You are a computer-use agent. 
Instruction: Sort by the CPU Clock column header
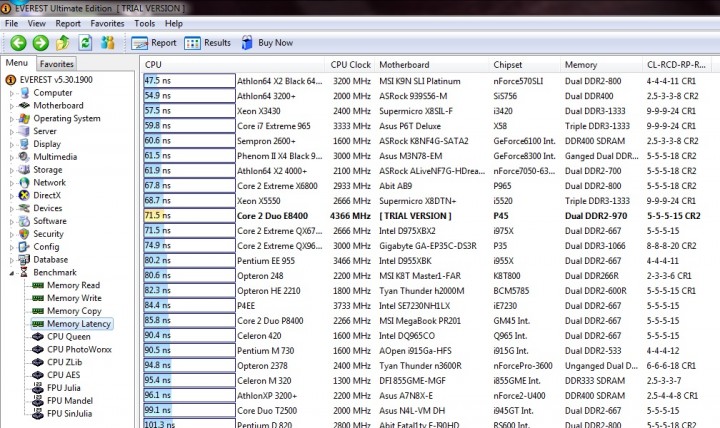(350, 65)
